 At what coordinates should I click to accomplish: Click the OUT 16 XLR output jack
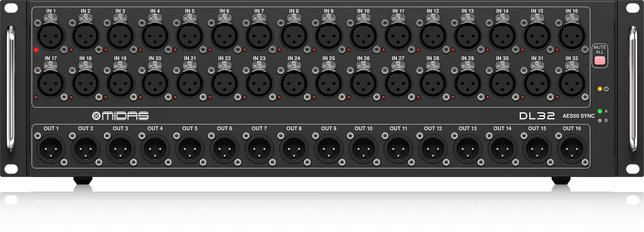[x=572, y=149]
